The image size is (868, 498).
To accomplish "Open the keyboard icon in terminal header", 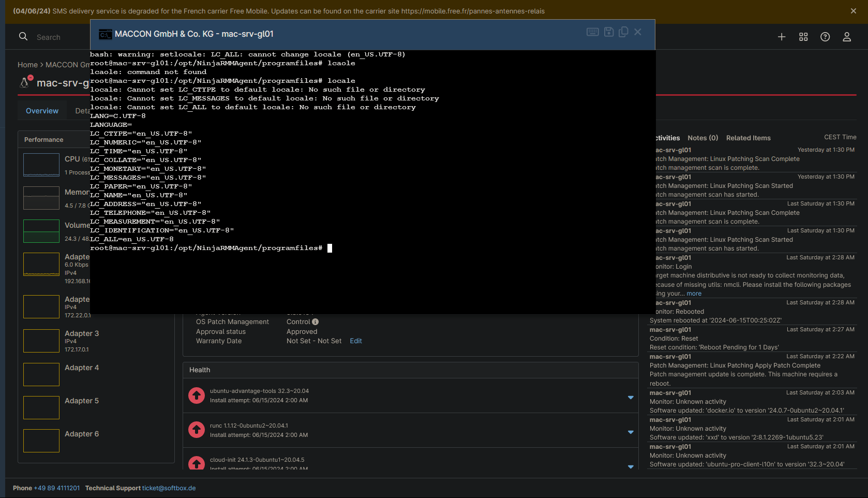I will [592, 32].
